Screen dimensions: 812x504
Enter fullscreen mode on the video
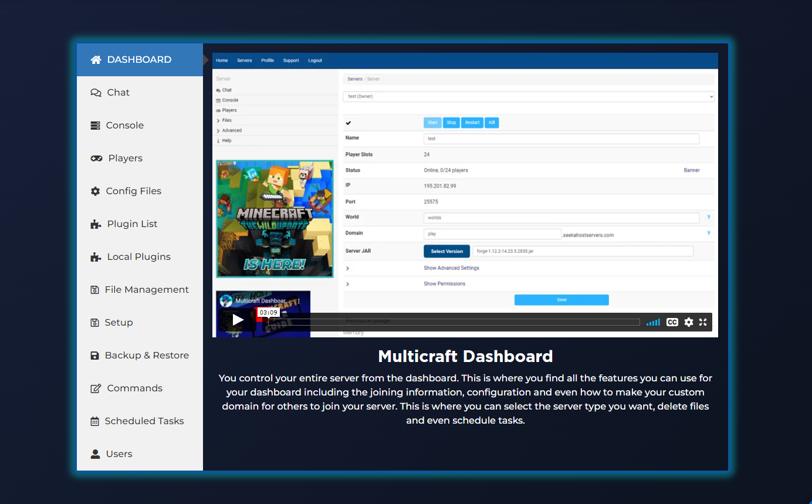[x=703, y=322]
